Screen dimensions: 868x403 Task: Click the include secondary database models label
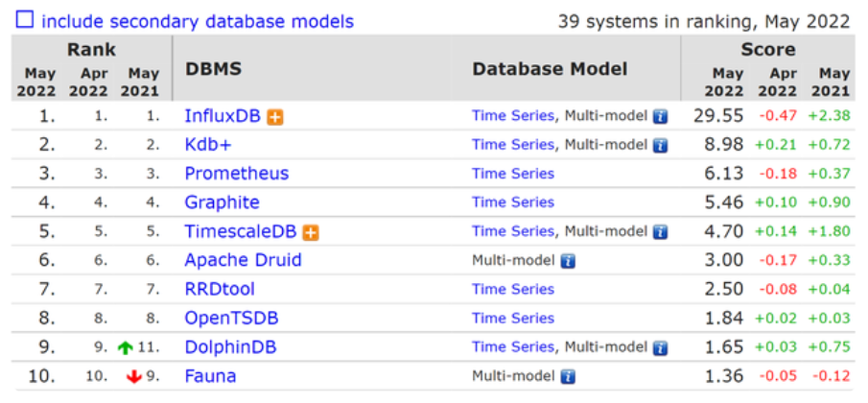pos(198,21)
